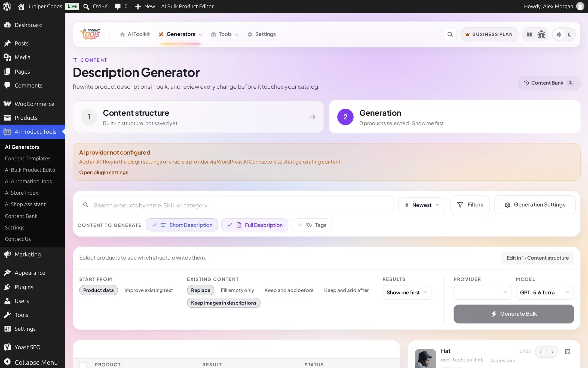Screen dimensions: 588x368
Task: Expand the Tools menu in plugin nav
Action: pyautogui.click(x=225, y=34)
